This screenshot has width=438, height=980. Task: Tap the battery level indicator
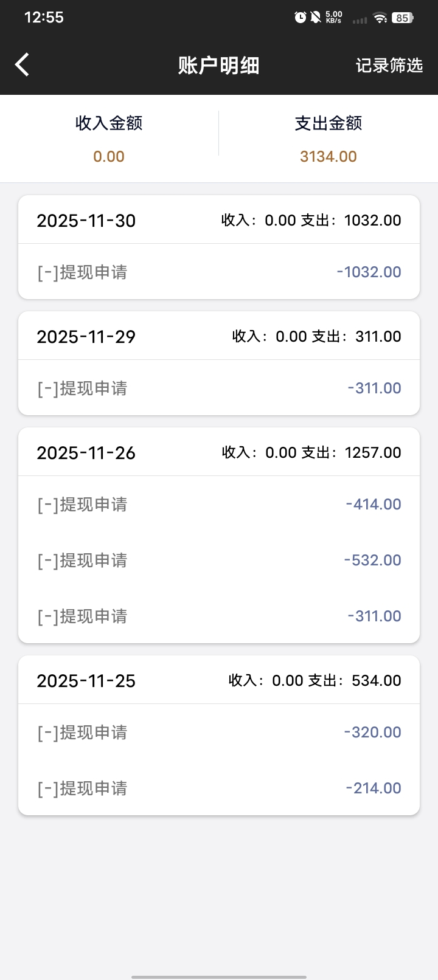tap(402, 18)
